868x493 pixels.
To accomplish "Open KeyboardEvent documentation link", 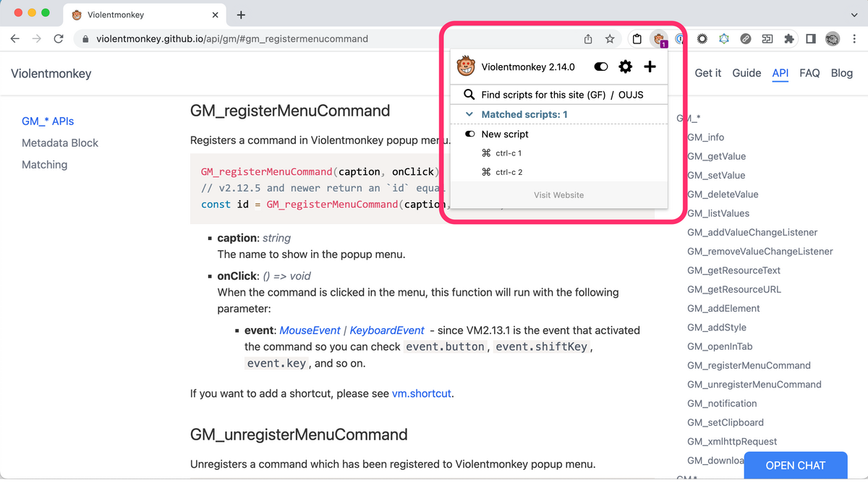I will [387, 330].
